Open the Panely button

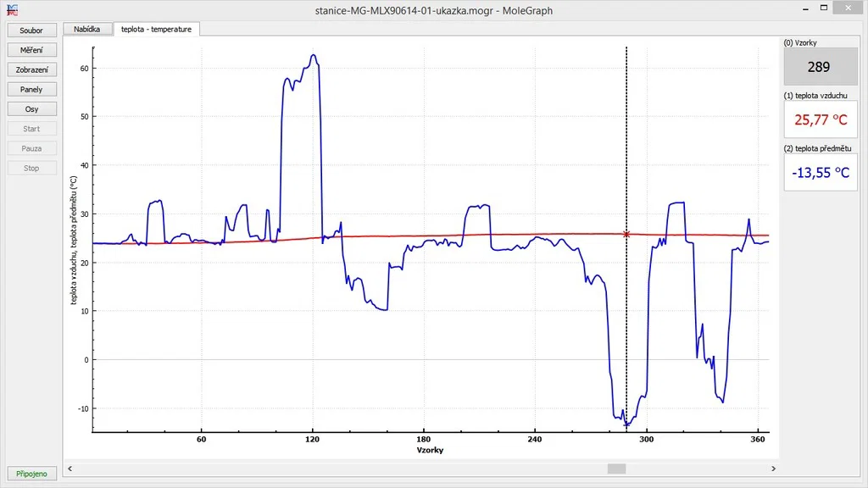pos(31,89)
